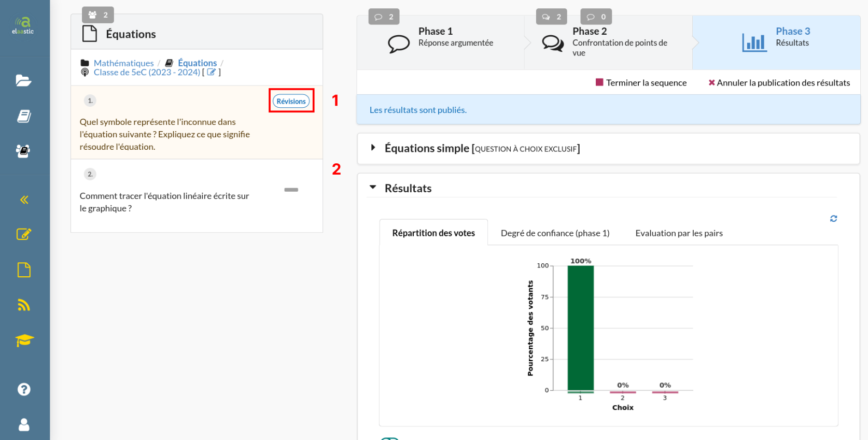Screen dimensions: 868x440
Task: Open Phase 2 Confrontation de points de vue
Action: pos(609,42)
